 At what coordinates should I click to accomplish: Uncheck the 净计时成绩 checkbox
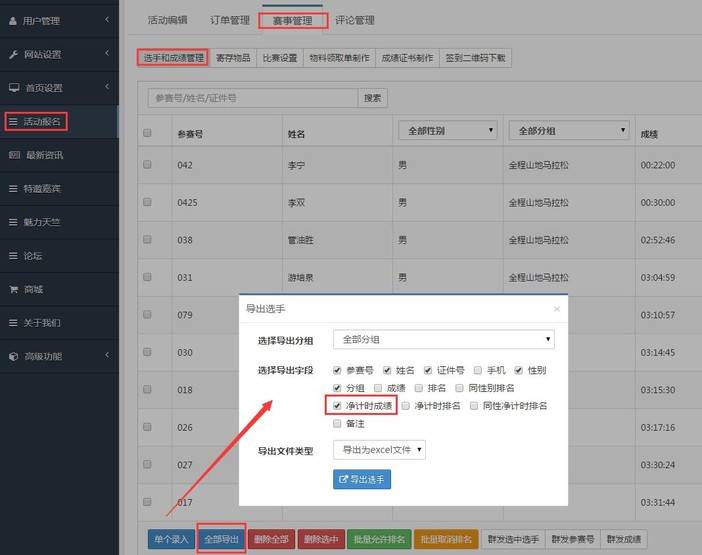337,405
